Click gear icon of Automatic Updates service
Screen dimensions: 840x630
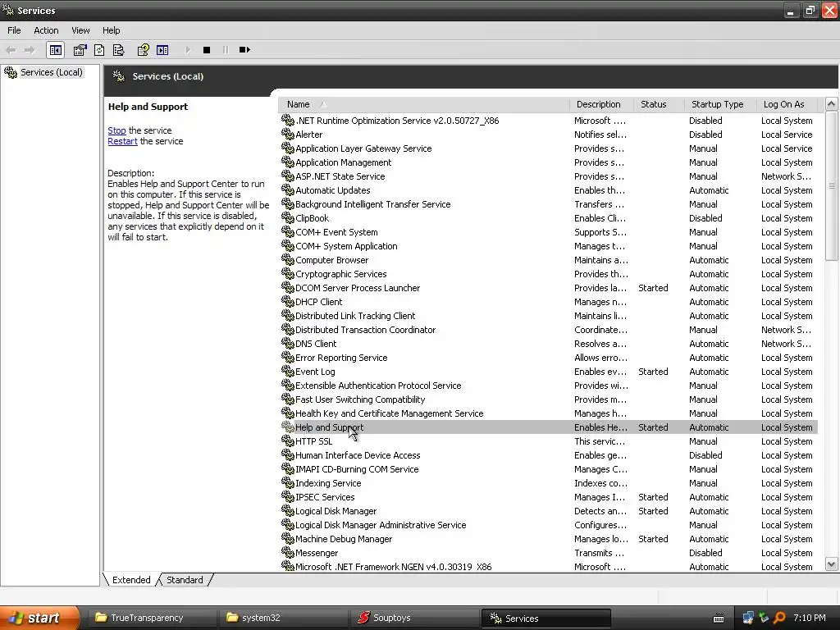tap(288, 189)
